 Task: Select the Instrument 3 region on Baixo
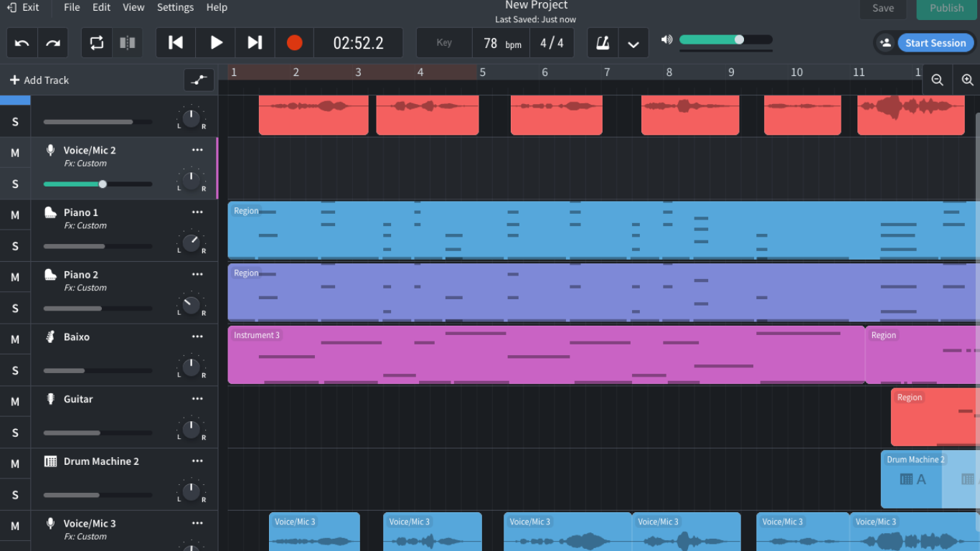point(547,355)
